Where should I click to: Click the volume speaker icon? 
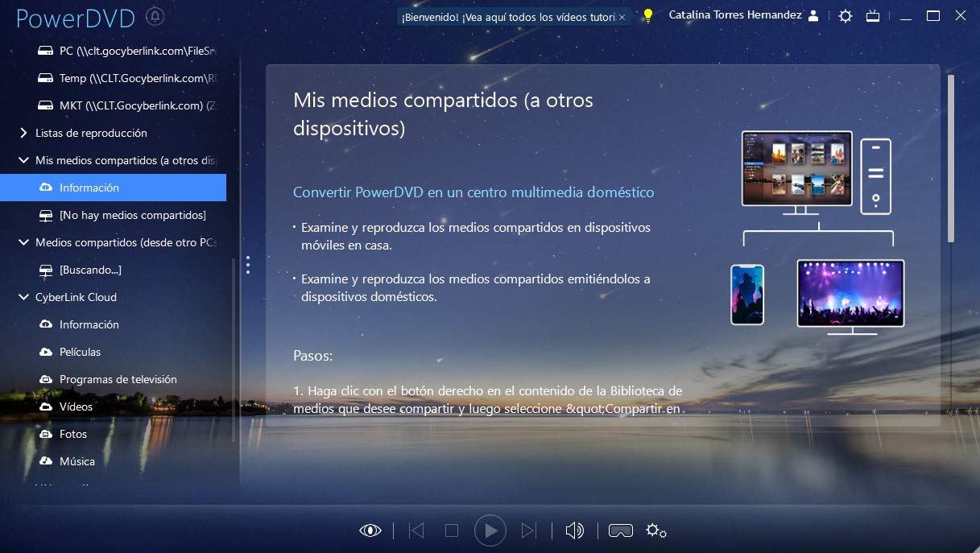click(x=574, y=530)
